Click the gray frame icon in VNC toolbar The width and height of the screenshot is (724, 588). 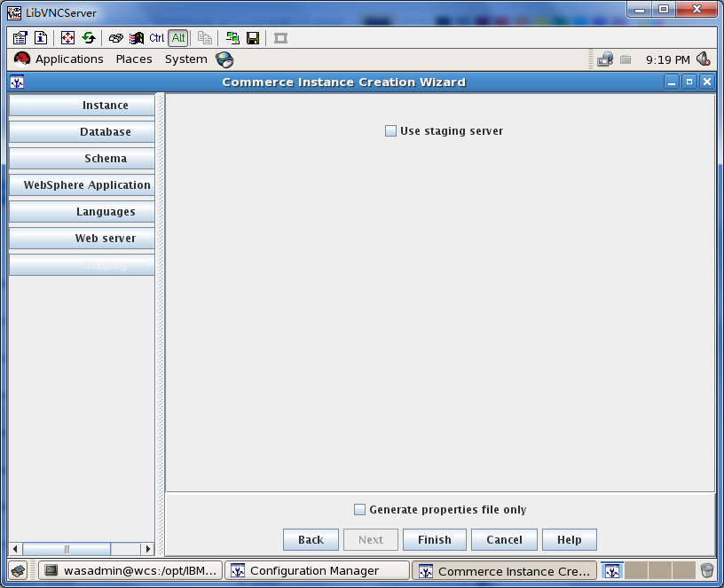(x=280, y=38)
